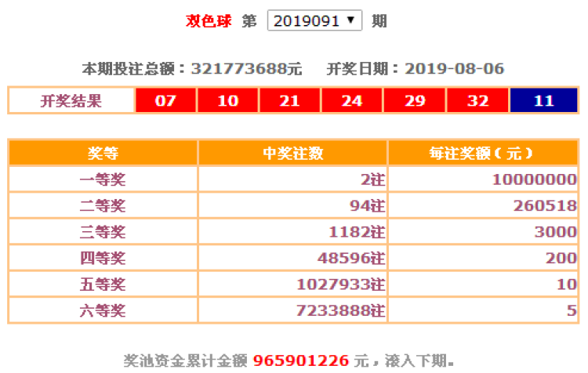Click the prize pool amount 965901226

(302, 361)
